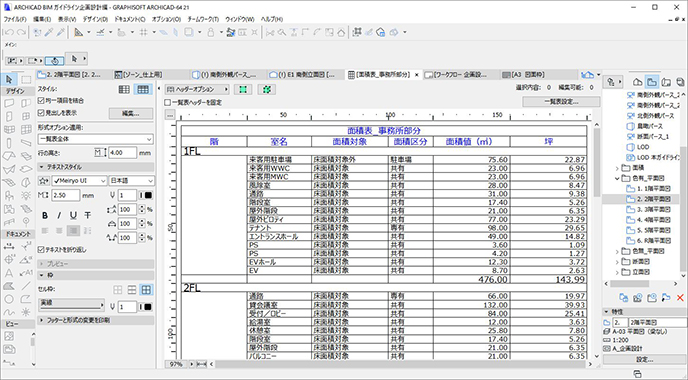
Task: Open the Layout Book icon in navigator
Action: pyautogui.click(x=666, y=82)
